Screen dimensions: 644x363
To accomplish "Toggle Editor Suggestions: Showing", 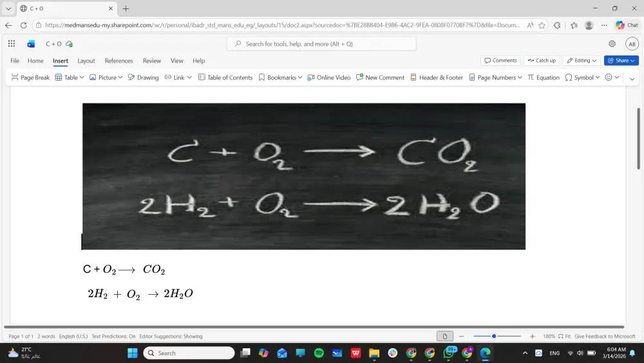I will point(171,337).
